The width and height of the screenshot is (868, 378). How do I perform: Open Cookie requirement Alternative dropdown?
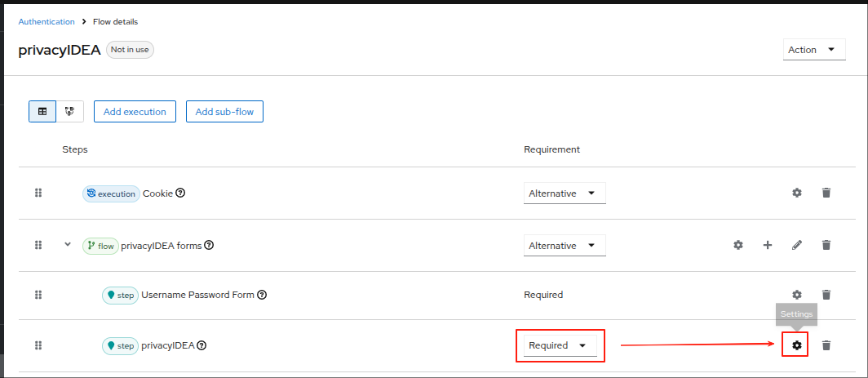(565, 193)
